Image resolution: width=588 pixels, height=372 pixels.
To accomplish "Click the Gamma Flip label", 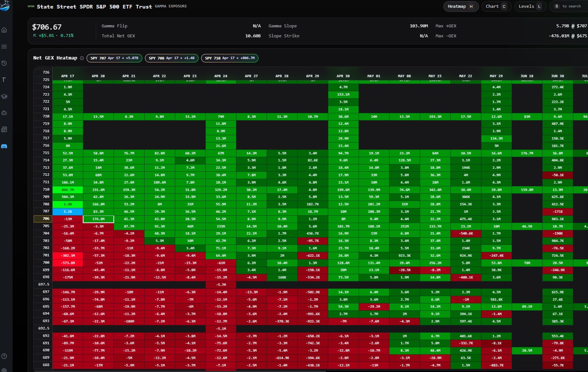I will pos(114,26).
